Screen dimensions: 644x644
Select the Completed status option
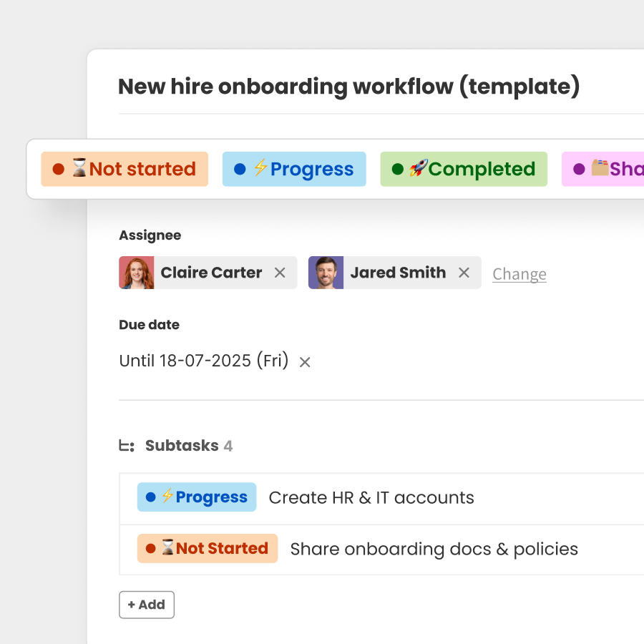click(463, 169)
